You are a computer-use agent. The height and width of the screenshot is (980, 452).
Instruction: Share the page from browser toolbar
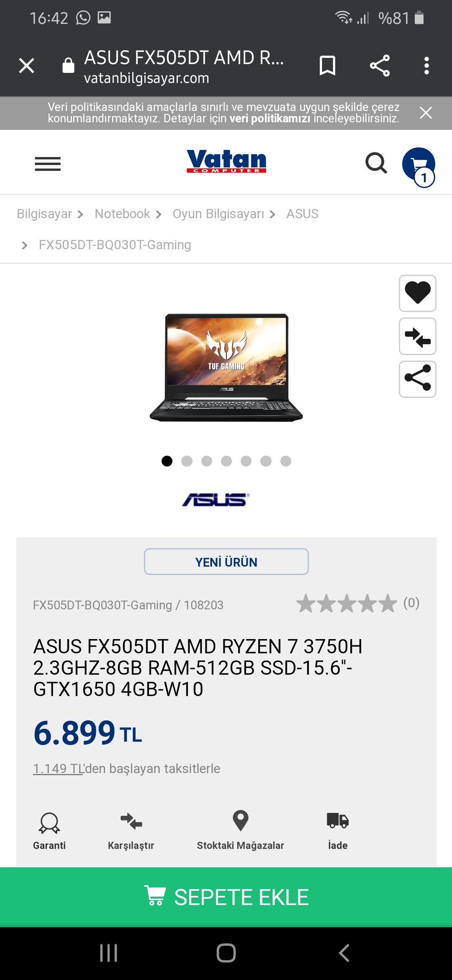pos(380,66)
